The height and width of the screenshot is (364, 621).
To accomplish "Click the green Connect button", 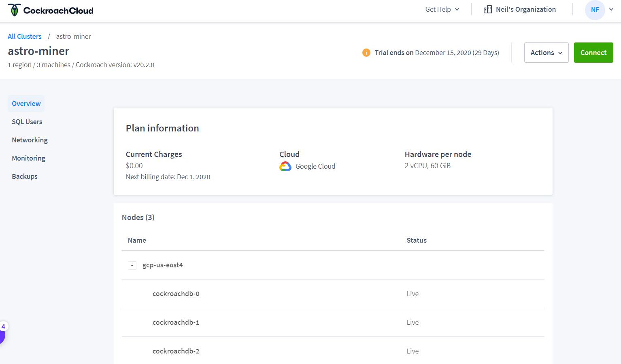I will pos(593,53).
